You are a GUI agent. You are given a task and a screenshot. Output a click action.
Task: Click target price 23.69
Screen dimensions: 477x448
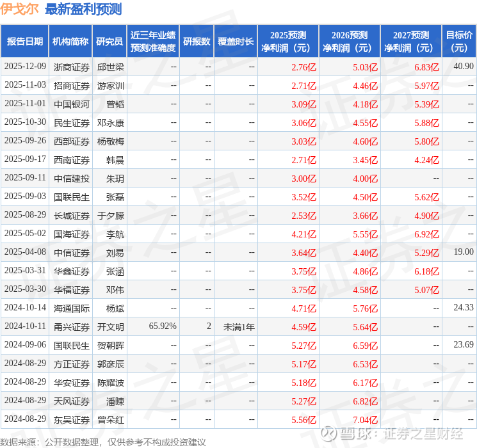(x=464, y=344)
